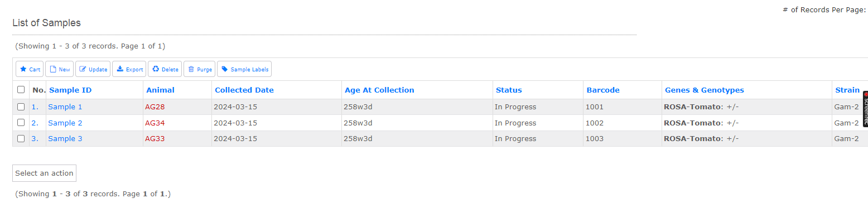Export samples using the Export button
868x203 pixels.
[129, 69]
